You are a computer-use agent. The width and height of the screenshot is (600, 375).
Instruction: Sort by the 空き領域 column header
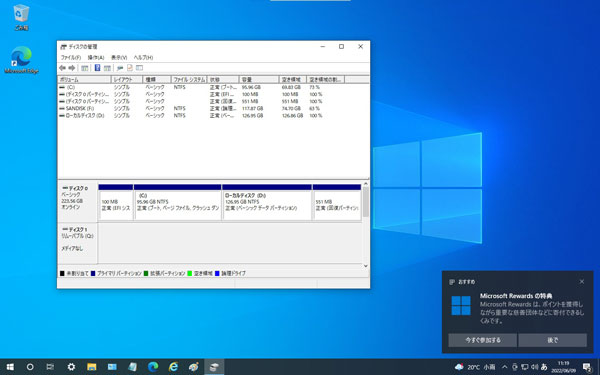293,80
